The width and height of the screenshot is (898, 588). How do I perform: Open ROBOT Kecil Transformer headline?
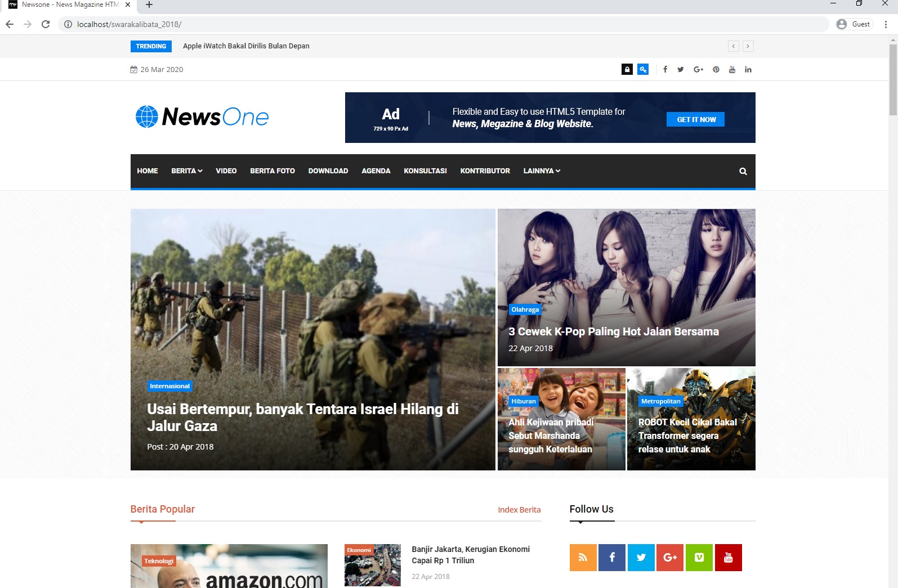687,436
